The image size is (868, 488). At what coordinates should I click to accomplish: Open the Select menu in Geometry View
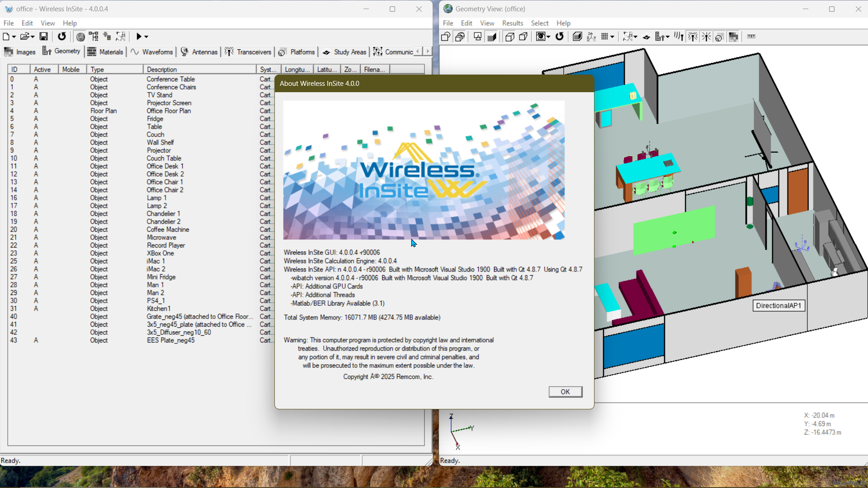[539, 23]
